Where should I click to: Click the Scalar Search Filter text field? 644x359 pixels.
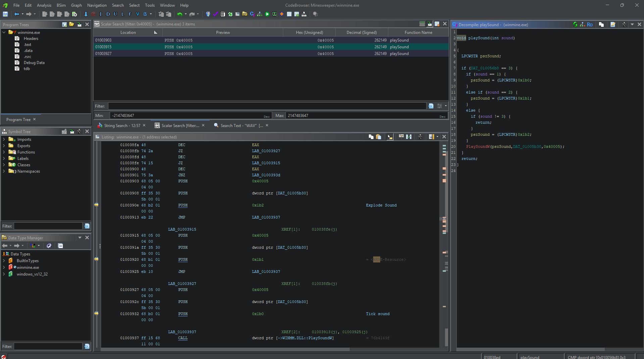(x=267, y=106)
